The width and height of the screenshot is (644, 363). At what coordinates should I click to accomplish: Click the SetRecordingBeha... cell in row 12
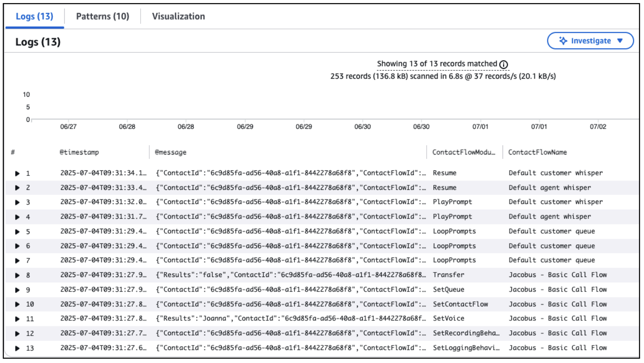(x=466, y=333)
